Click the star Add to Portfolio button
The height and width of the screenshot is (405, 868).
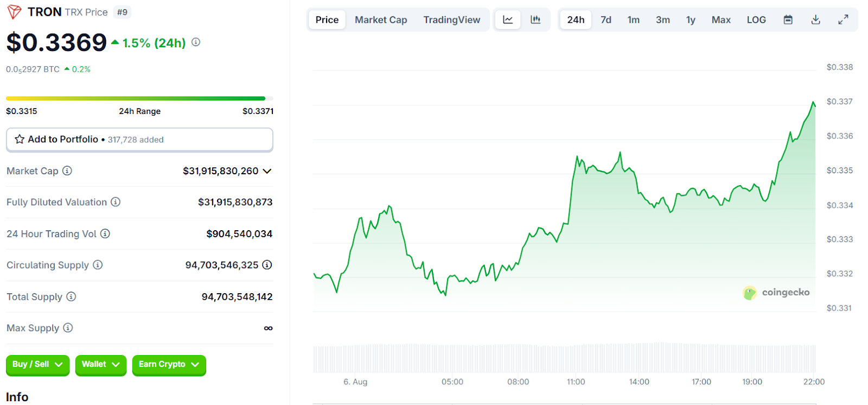point(139,140)
